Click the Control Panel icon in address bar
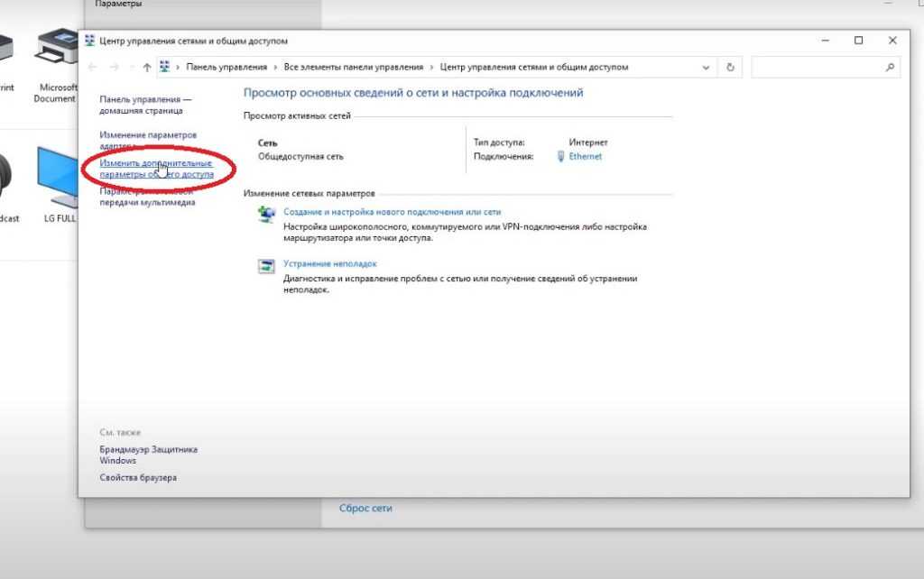Image resolution: width=924 pixels, height=579 pixels. tap(165, 68)
